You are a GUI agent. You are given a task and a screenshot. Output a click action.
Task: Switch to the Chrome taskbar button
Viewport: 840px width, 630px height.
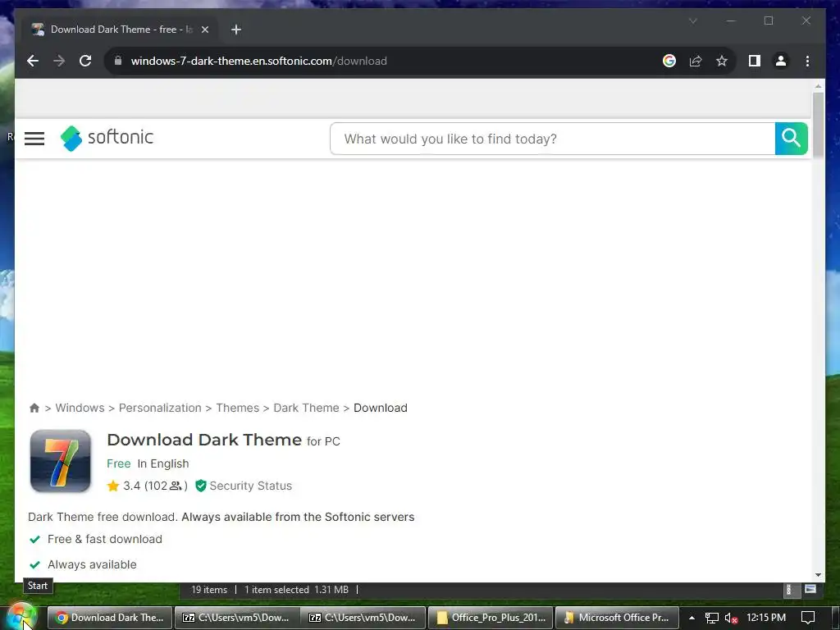[x=110, y=618]
